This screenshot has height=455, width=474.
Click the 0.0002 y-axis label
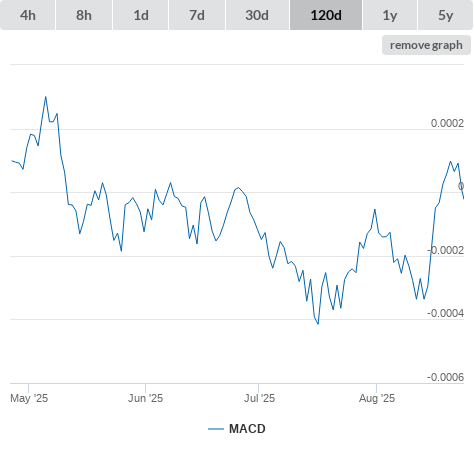447,123
